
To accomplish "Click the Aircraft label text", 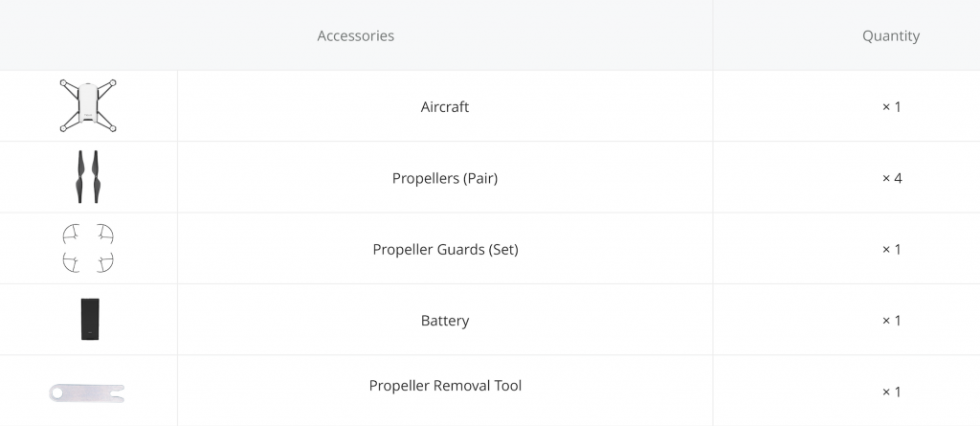I will [x=445, y=107].
